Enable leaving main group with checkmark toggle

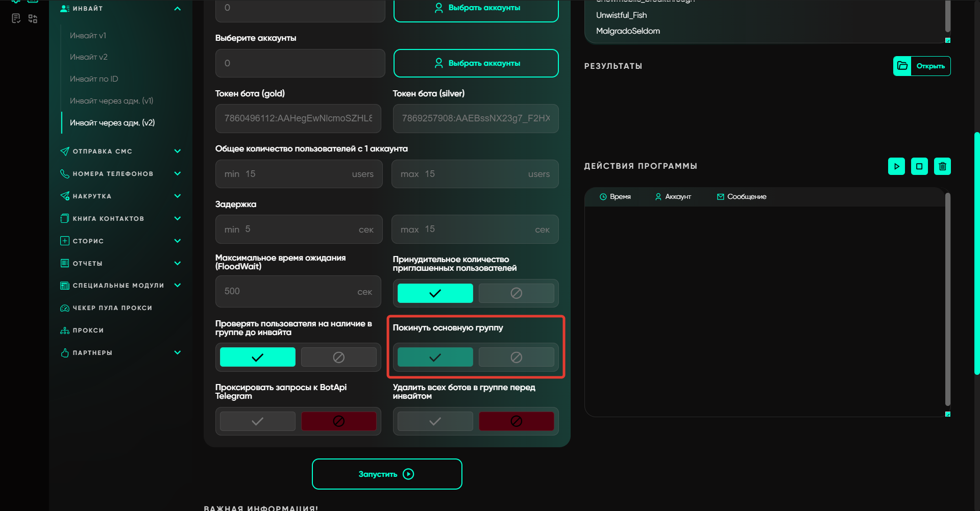435,357
